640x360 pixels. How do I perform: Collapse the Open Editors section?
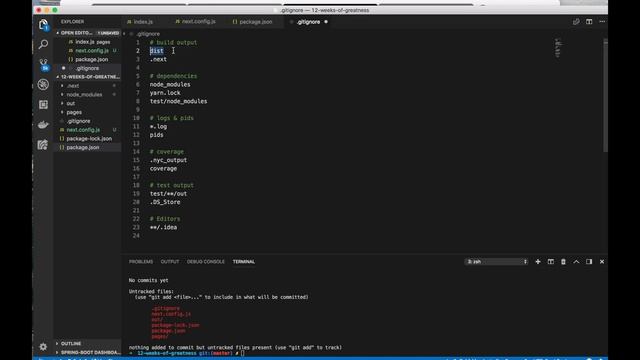pyautogui.click(x=76, y=33)
